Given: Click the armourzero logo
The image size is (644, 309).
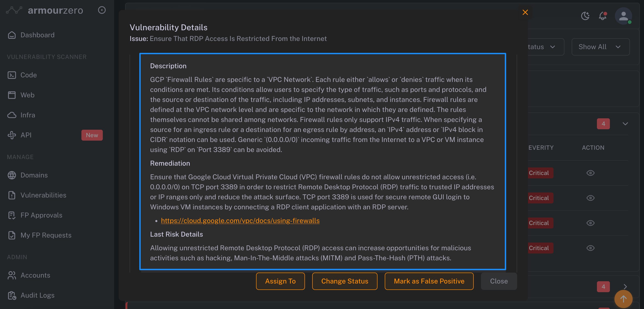Looking at the screenshot, I should 45,10.
